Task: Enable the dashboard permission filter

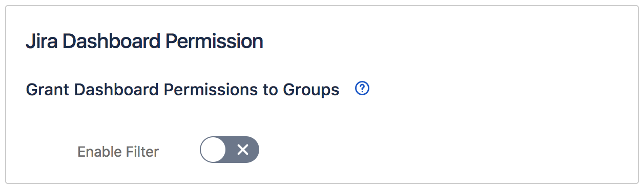Action: [230, 150]
